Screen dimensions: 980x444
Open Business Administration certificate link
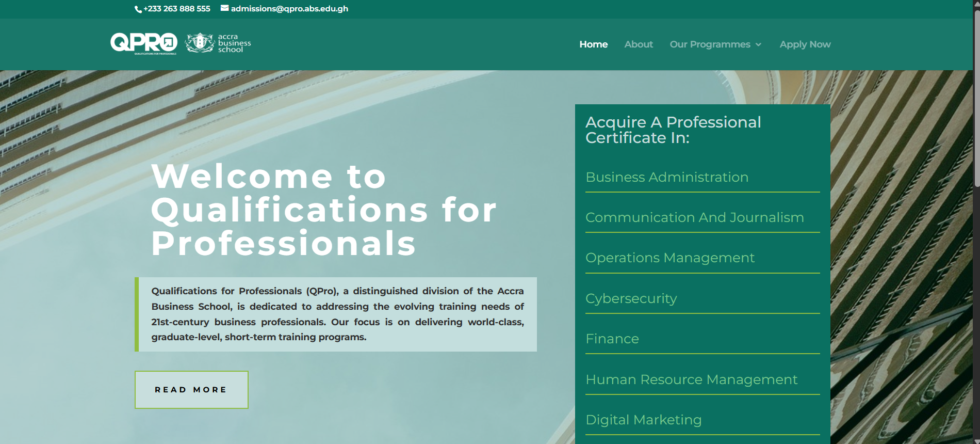pyautogui.click(x=667, y=177)
